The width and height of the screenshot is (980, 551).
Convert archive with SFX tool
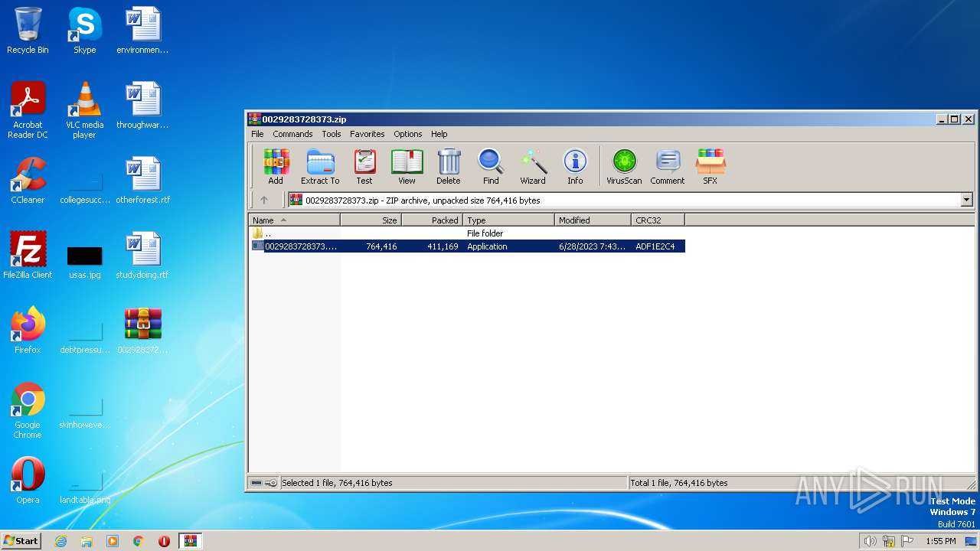[710, 167]
